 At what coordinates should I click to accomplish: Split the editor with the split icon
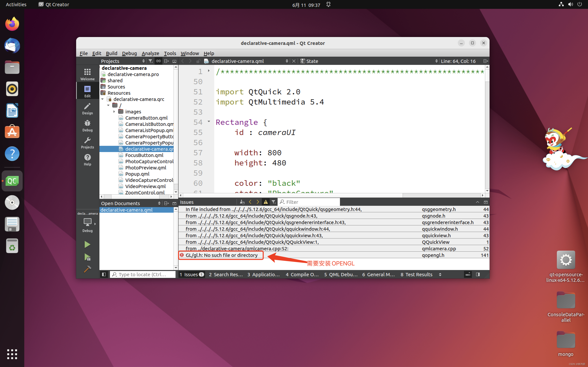click(x=485, y=61)
